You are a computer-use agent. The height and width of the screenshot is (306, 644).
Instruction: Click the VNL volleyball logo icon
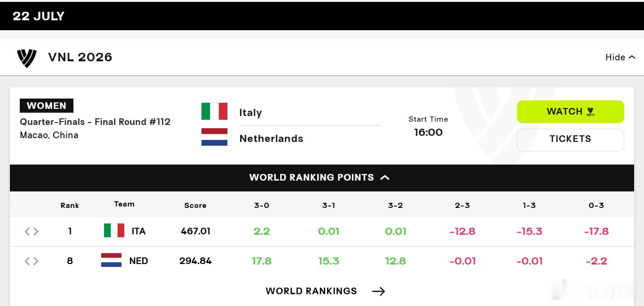(27, 58)
